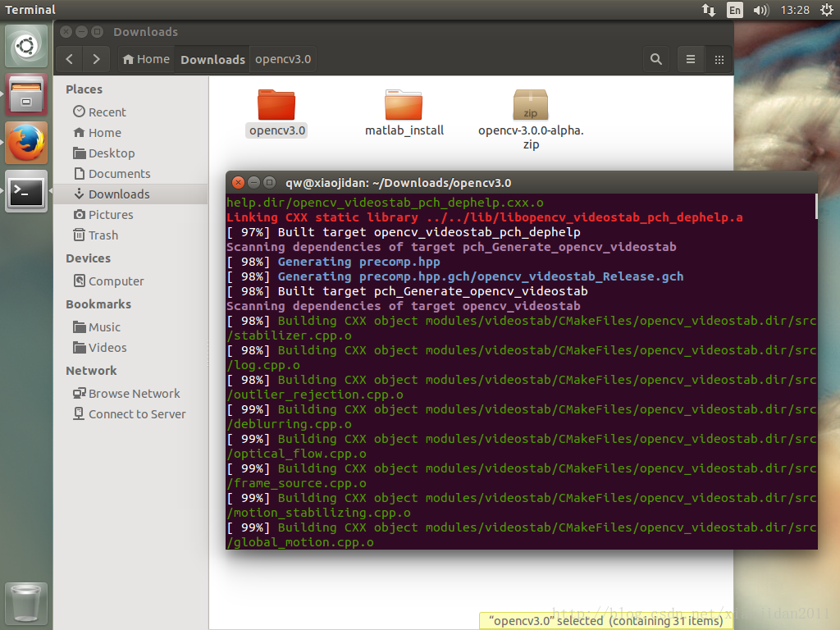Open the clock menu showing 13:28
This screenshot has height=630, width=840.
tap(796, 10)
